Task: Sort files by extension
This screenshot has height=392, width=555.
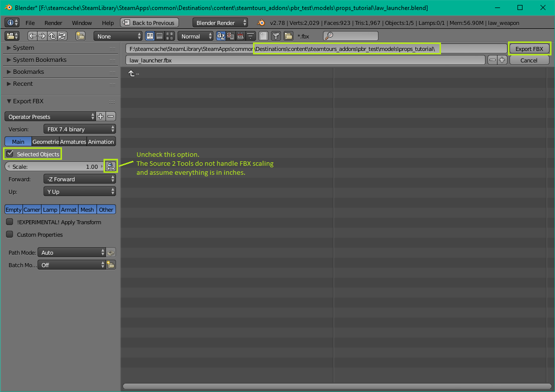Action: point(230,36)
